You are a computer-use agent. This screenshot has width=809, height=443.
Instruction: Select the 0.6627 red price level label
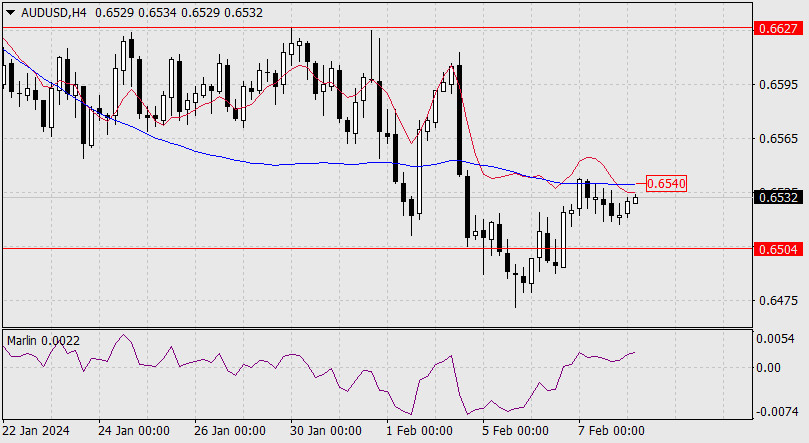pos(778,28)
